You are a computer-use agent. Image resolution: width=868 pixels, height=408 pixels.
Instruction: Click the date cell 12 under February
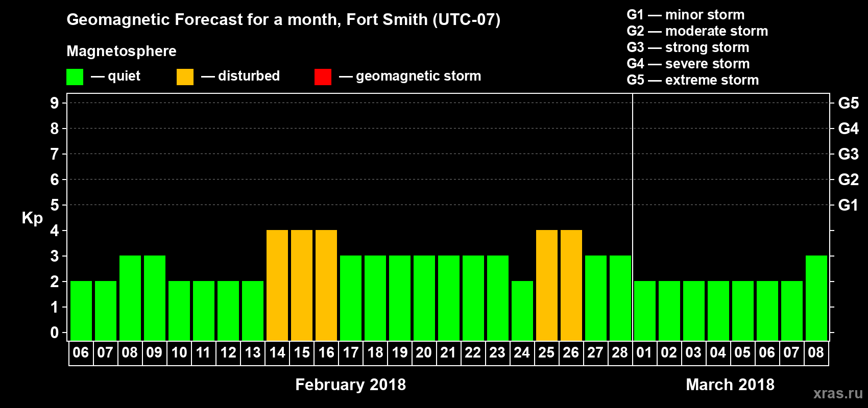click(228, 353)
